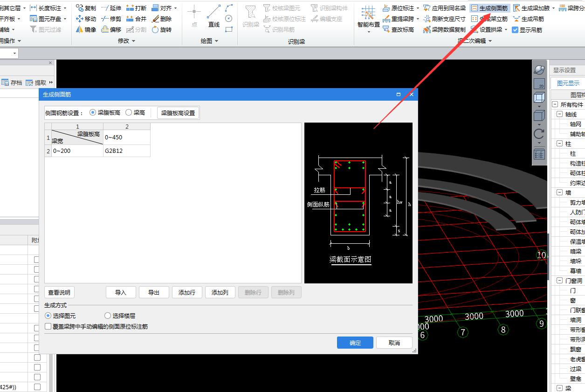Choose the 直线 line drawing tool
Image resolution: width=585 pixels, height=392 pixels.
[x=214, y=16]
